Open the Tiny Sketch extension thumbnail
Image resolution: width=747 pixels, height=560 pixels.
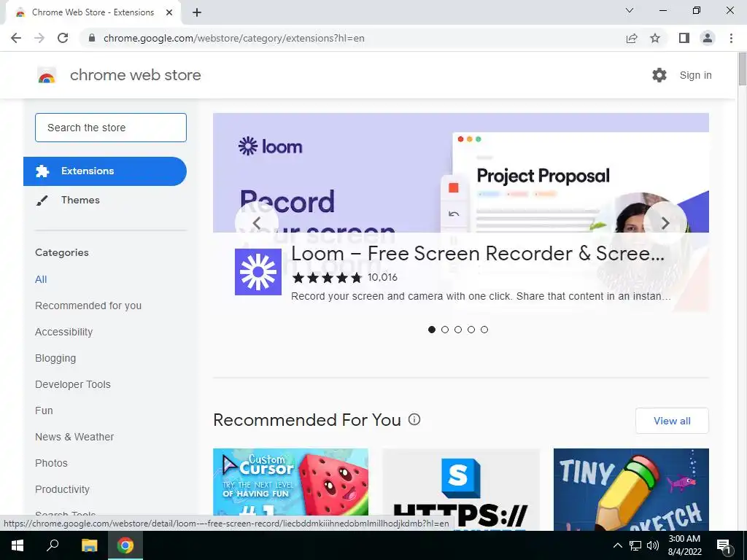pos(631,489)
